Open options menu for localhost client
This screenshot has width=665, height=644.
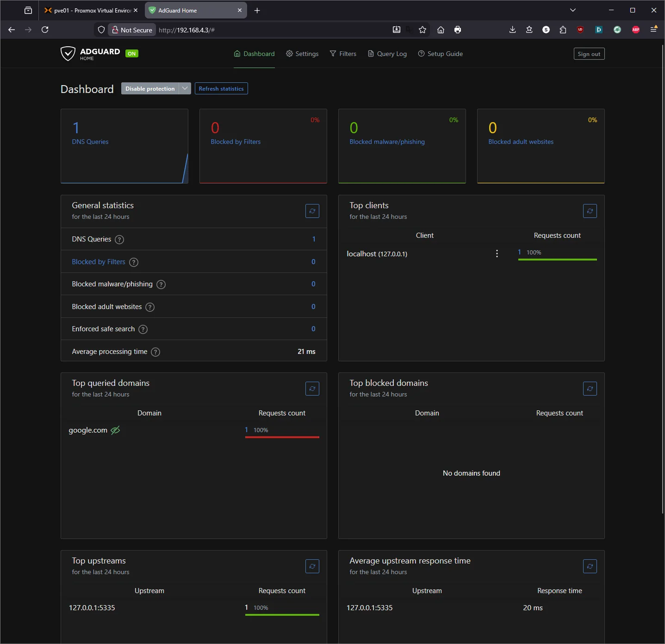pyautogui.click(x=497, y=254)
